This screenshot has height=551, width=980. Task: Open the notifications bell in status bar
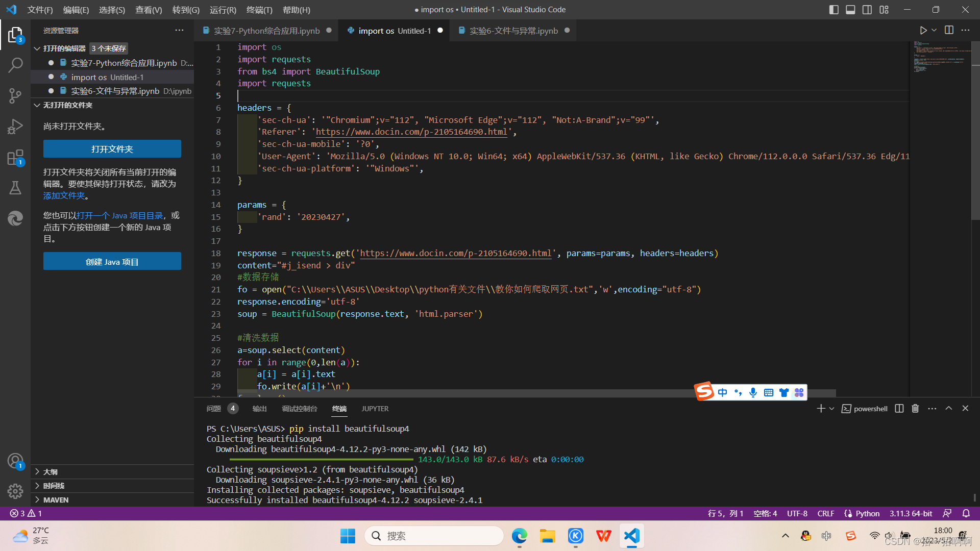[x=966, y=513]
